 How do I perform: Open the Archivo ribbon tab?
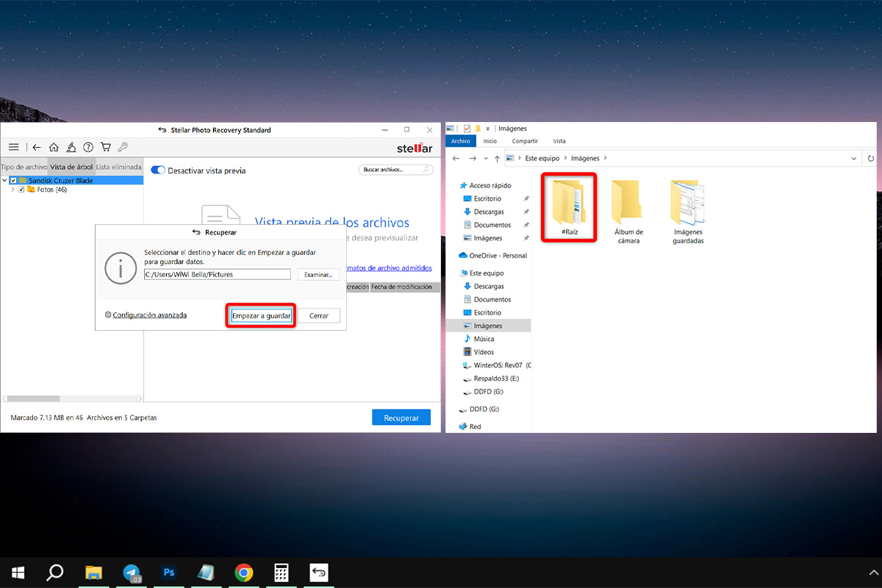[x=461, y=141]
